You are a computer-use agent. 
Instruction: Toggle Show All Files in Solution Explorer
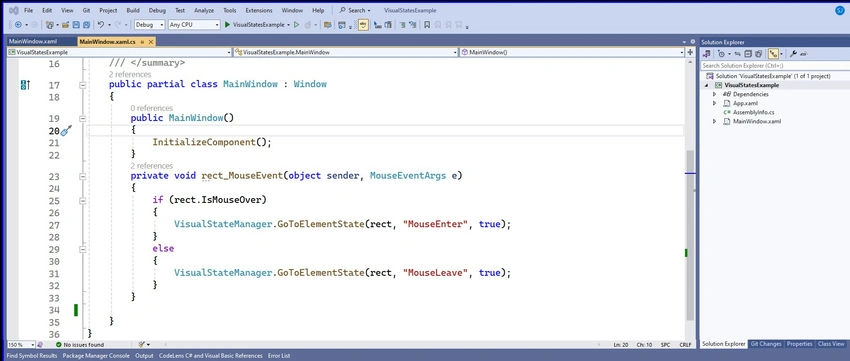click(x=758, y=54)
